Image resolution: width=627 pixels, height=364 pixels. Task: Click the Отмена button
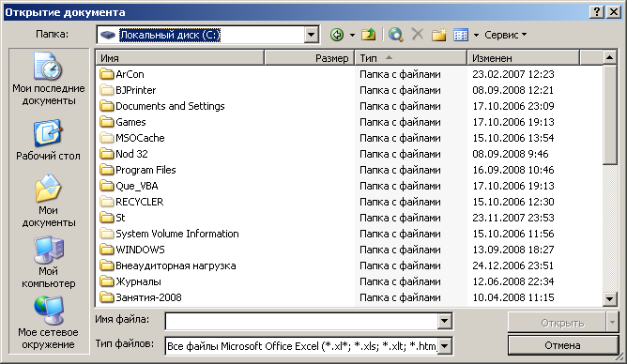(x=562, y=345)
